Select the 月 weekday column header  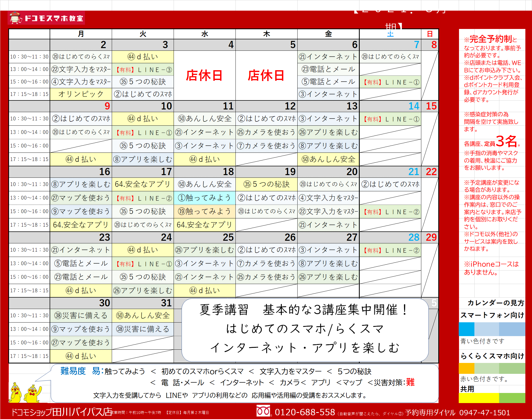[x=81, y=34]
